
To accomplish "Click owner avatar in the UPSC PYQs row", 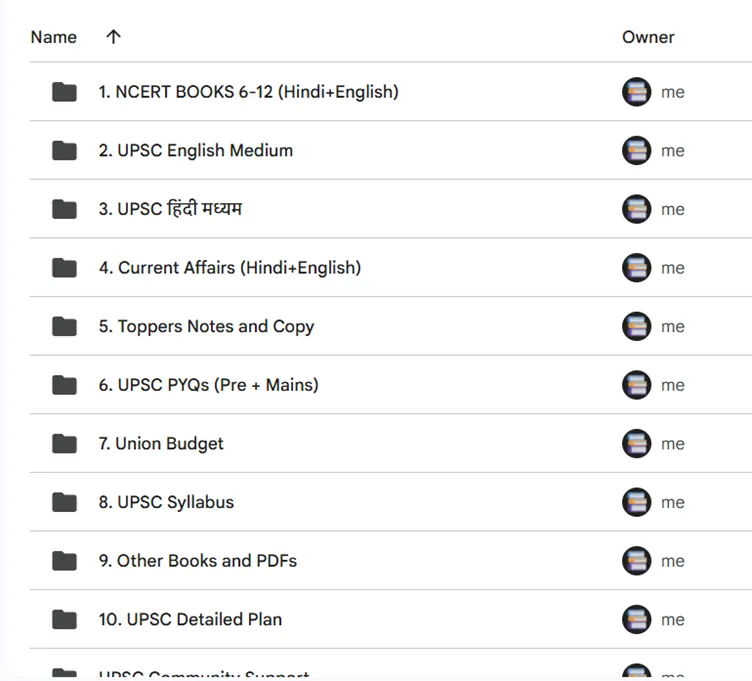I will coord(637,385).
